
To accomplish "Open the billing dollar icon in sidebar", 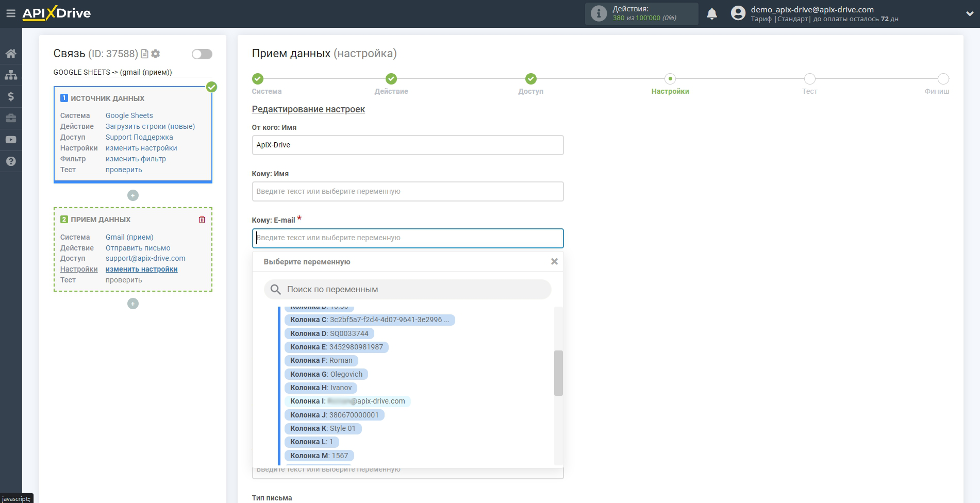I will tap(11, 96).
